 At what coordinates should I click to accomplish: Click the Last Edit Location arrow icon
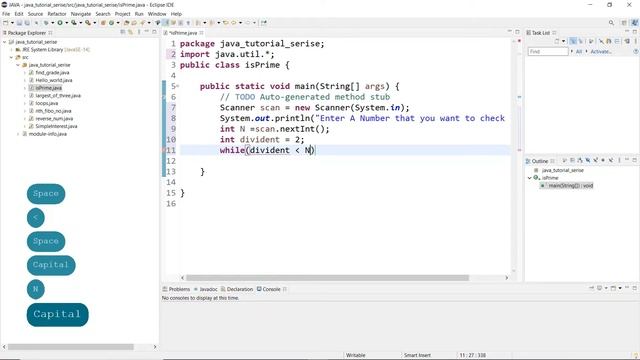pos(226,23)
